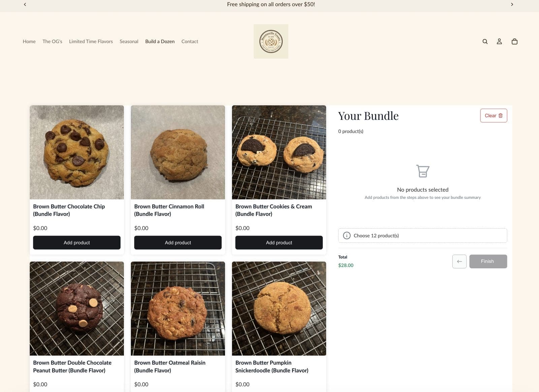Click the Your Bundle heading
Viewport: 539px width, 392px height.
click(x=368, y=116)
